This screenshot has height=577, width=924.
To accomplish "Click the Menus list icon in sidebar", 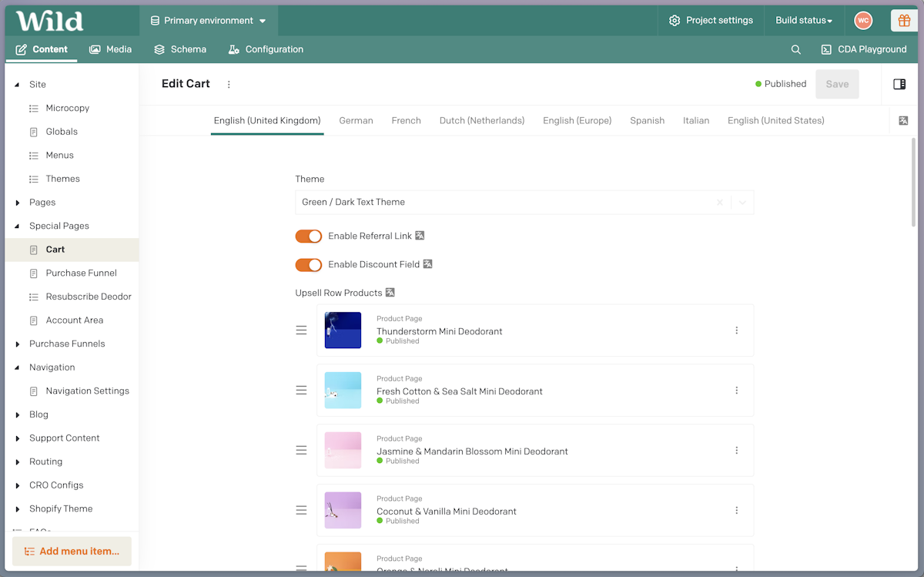I will [34, 156].
